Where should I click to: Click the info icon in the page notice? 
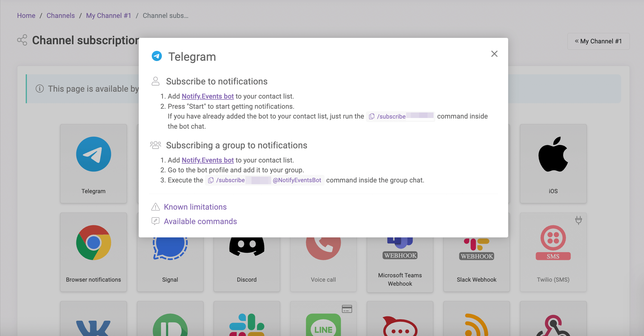(x=40, y=88)
